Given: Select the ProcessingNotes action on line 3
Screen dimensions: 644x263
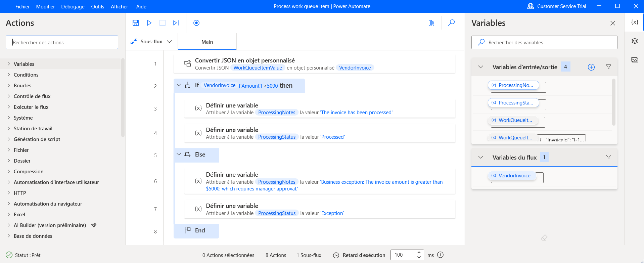Looking at the screenshot, I should coord(320,108).
